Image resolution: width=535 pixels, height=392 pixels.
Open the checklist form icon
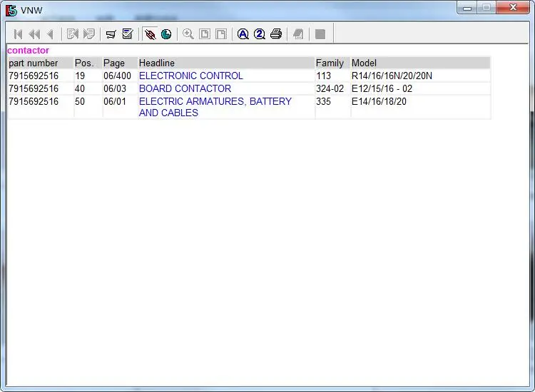(128, 33)
